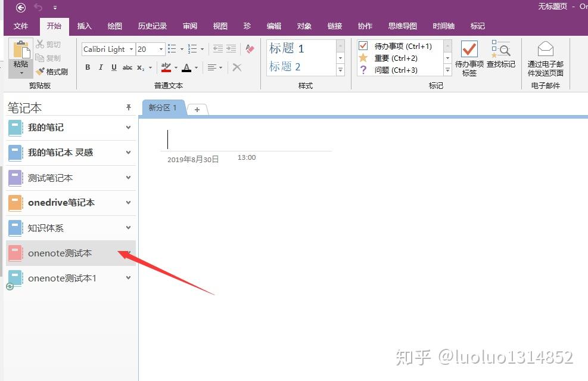Open the 审阅 ribbon tab
Viewport: 588px width, 381px height.
point(190,26)
